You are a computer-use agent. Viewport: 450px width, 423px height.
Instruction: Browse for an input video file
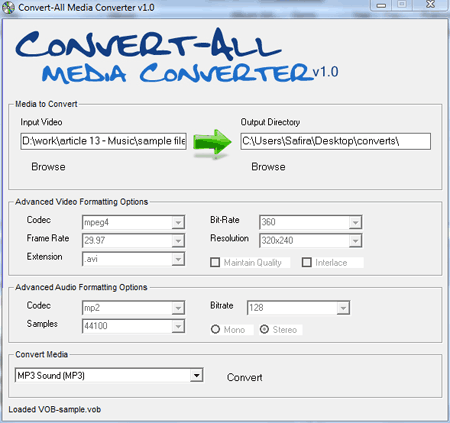click(x=48, y=167)
